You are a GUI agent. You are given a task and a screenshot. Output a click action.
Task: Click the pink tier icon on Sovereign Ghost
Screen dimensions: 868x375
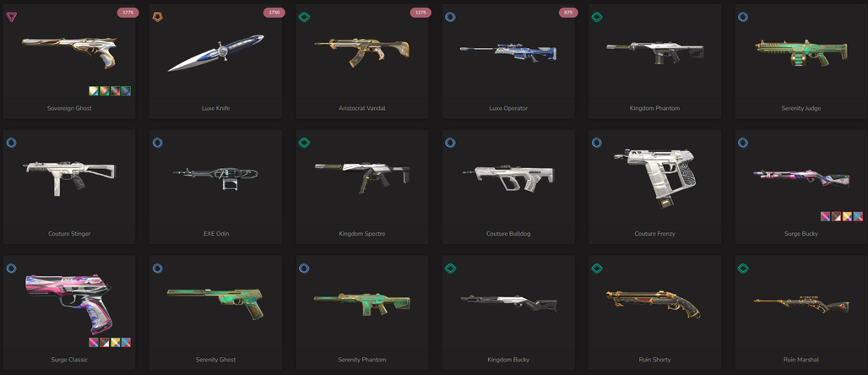[x=11, y=17]
